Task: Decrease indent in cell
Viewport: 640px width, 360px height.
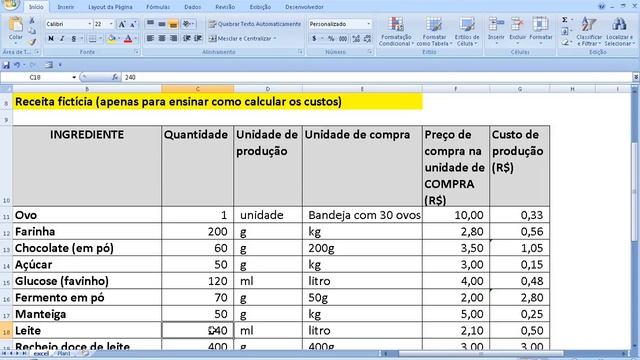Action: tap(187, 38)
